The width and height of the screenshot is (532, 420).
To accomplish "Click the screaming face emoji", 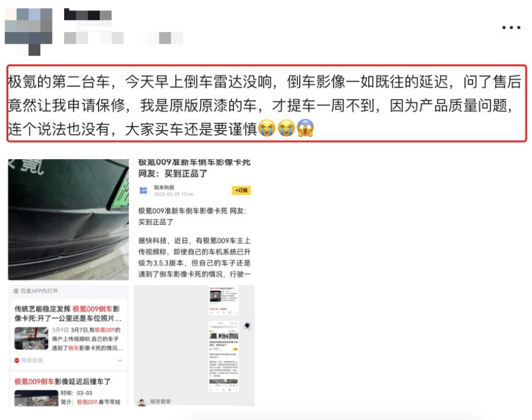I will (x=305, y=128).
